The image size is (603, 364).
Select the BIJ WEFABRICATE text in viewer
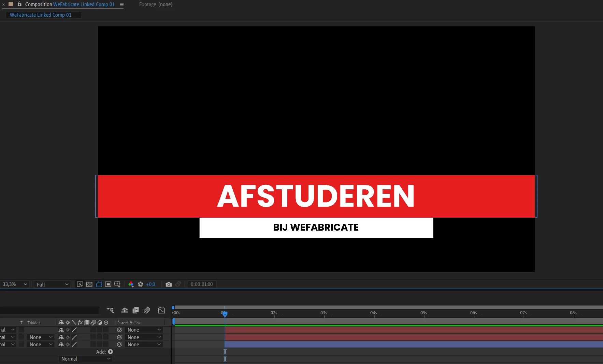point(316,228)
